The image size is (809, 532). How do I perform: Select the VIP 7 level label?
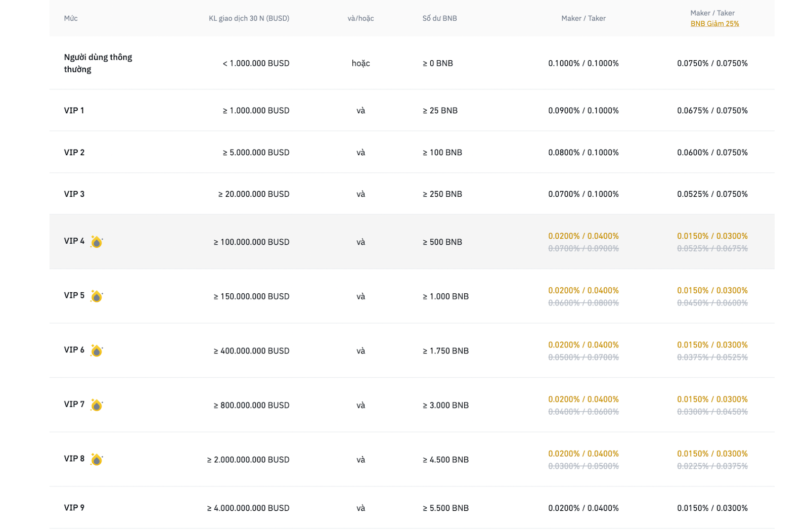coord(74,404)
